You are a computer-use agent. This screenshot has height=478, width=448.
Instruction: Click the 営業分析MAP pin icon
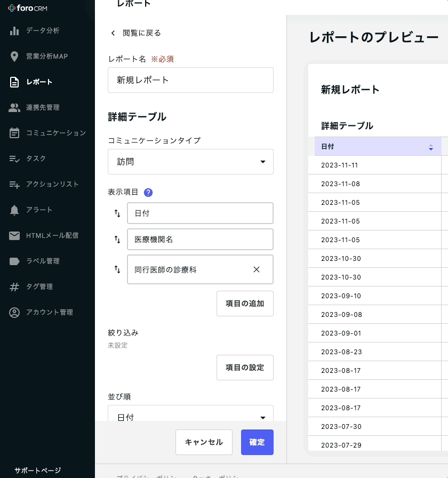(14, 57)
